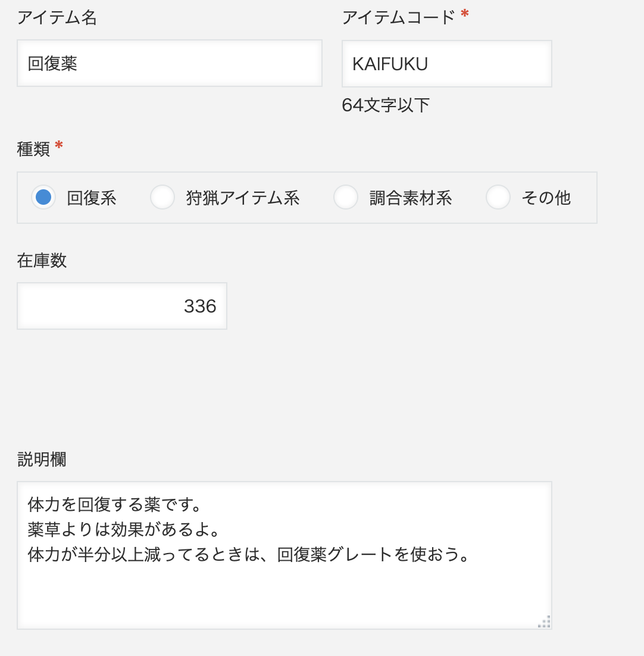The width and height of the screenshot is (644, 656).
Task: Click inside the 説明欄 text area
Action: tap(285, 555)
